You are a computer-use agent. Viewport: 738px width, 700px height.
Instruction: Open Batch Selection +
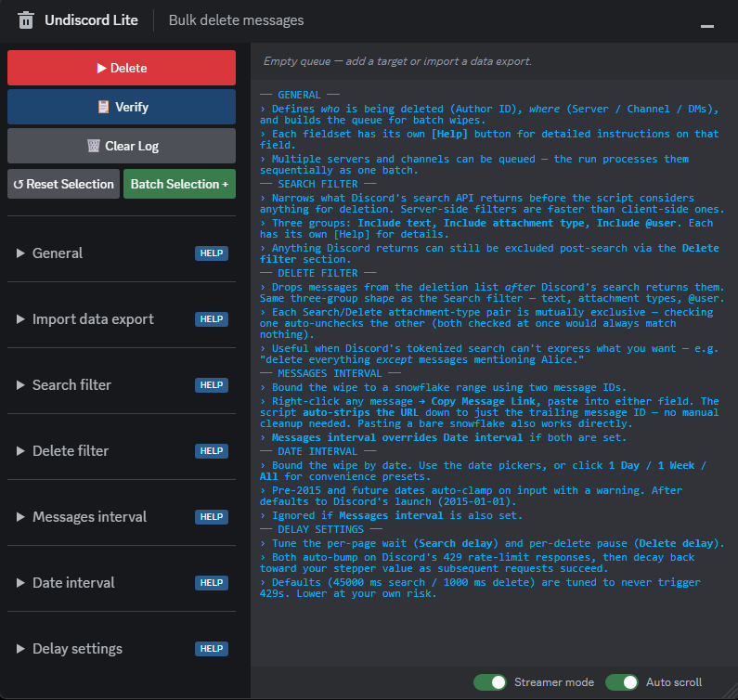coord(179,184)
